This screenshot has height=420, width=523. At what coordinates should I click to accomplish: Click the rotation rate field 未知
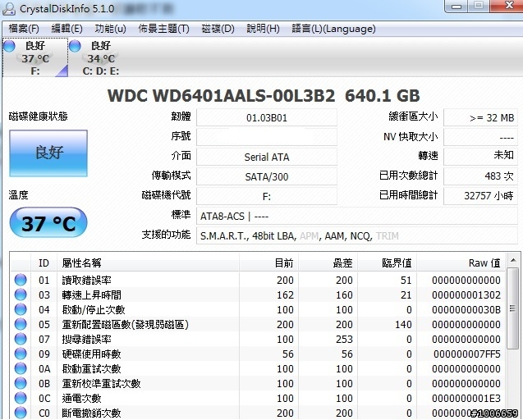tap(480, 156)
